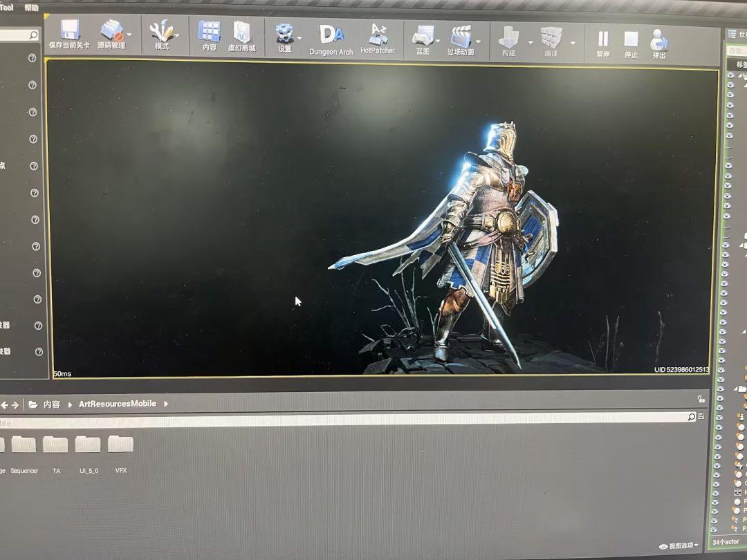Click the Compile (编译) toolbar icon
This screenshot has width=747, height=560.
point(551,42)
